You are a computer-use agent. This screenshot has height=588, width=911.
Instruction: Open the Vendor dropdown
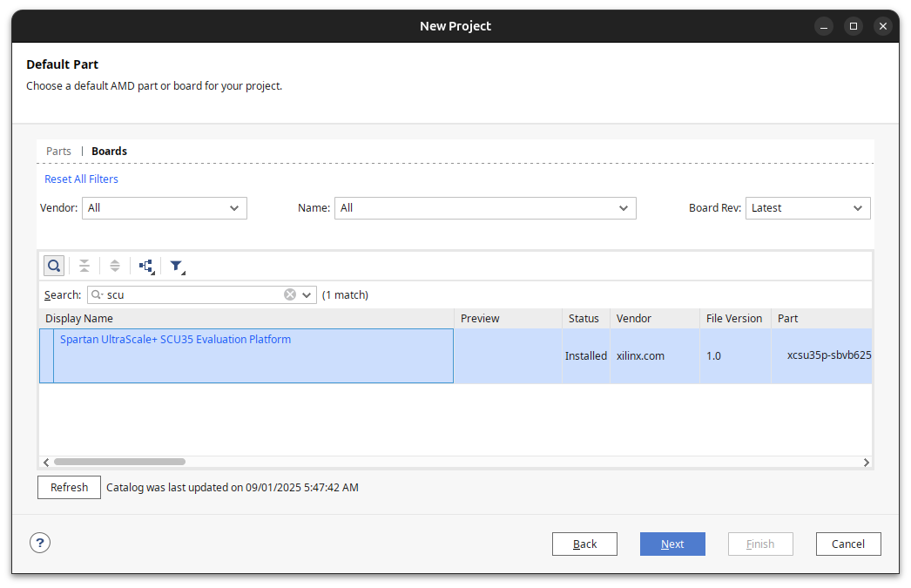[x=165, y=208]
